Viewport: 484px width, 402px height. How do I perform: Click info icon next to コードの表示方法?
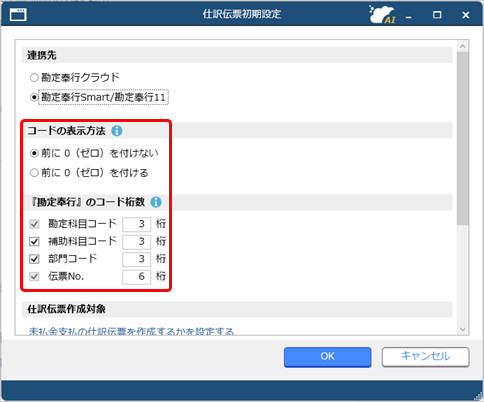tap(117, 131)
